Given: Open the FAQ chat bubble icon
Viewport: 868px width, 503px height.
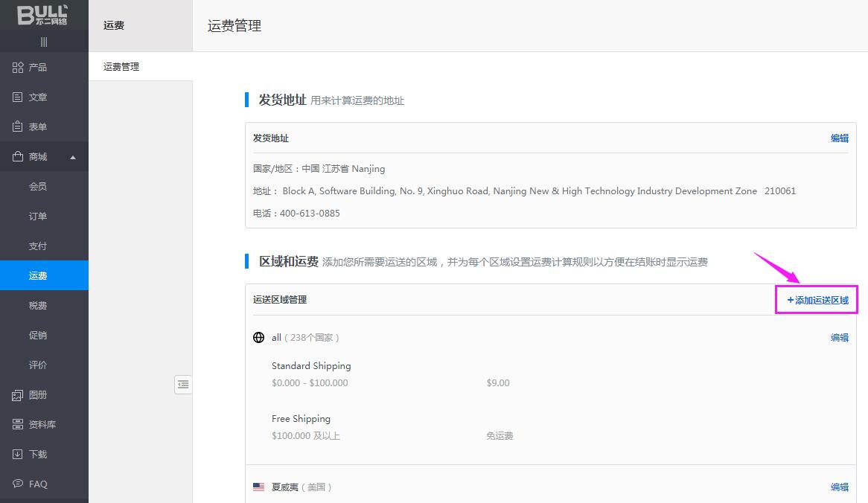Looking at the screenshot, I should [x=18, y=484].
